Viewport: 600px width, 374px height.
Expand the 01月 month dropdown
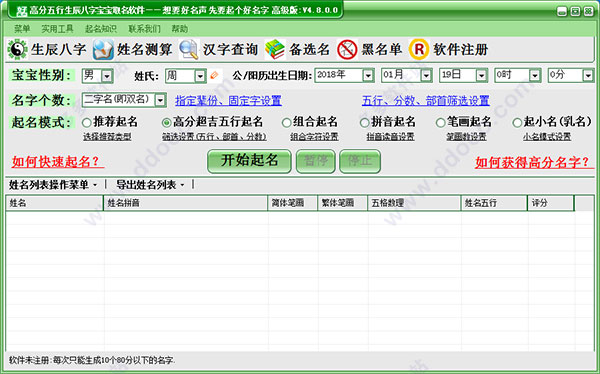pos(426,75)
